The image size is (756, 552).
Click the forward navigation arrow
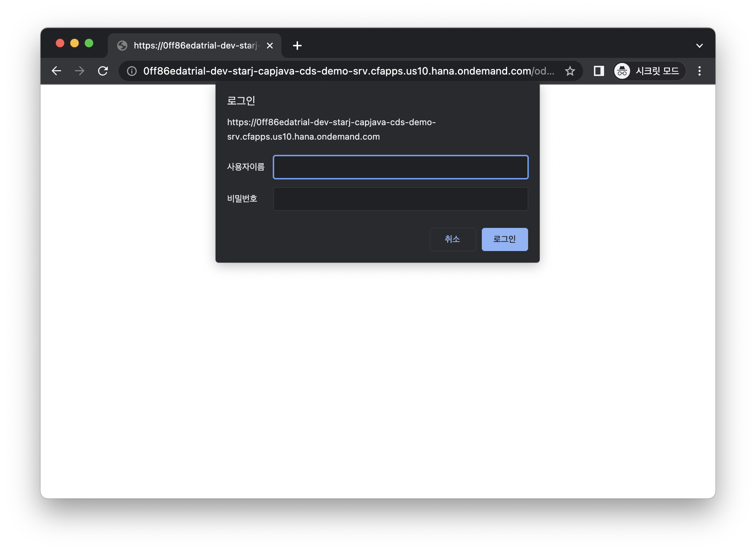(80, 71)
